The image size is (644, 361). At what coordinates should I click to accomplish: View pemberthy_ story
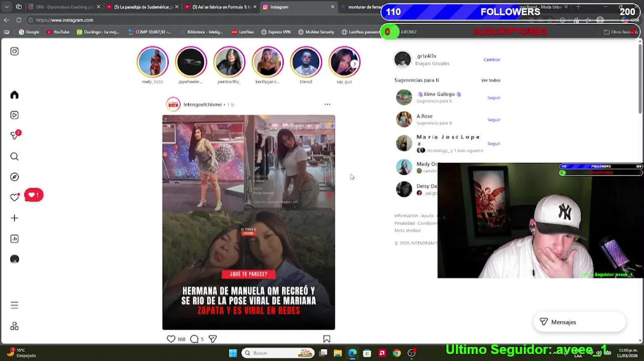tap(229, 62)
